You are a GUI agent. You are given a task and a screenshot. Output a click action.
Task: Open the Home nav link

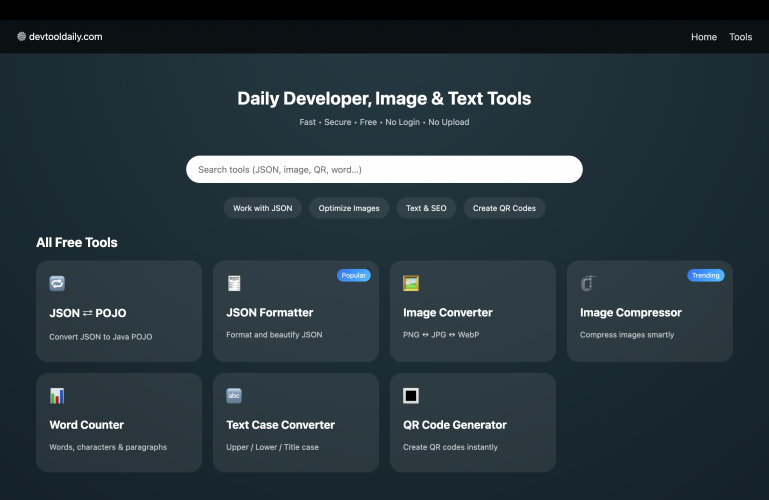(704, 37)
